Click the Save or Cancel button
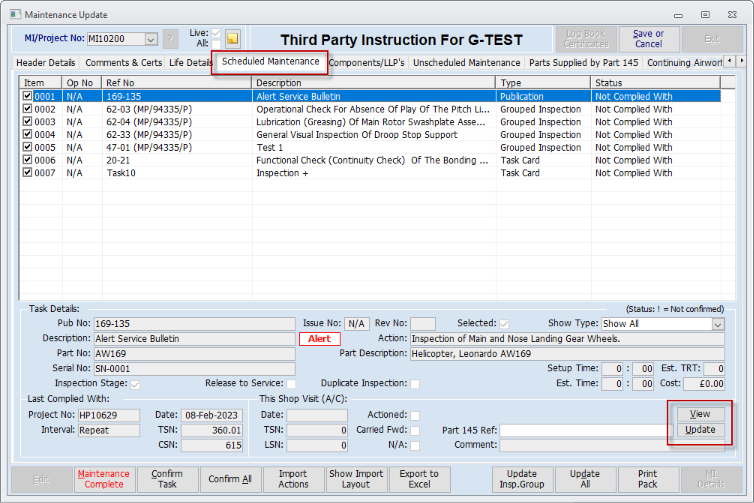This screenshot has width=754, height=503. pyautogui.click(x=648, y=39)
